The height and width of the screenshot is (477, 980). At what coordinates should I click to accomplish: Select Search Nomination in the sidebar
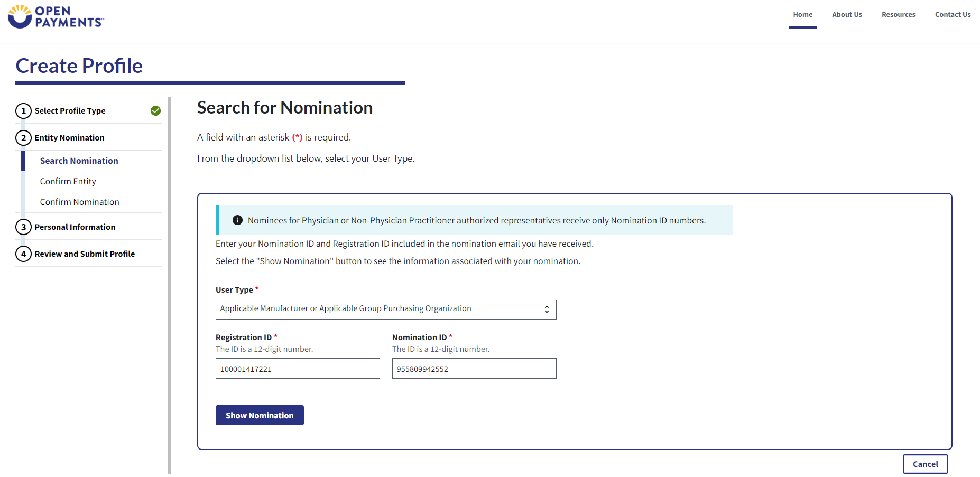point(79,161)
